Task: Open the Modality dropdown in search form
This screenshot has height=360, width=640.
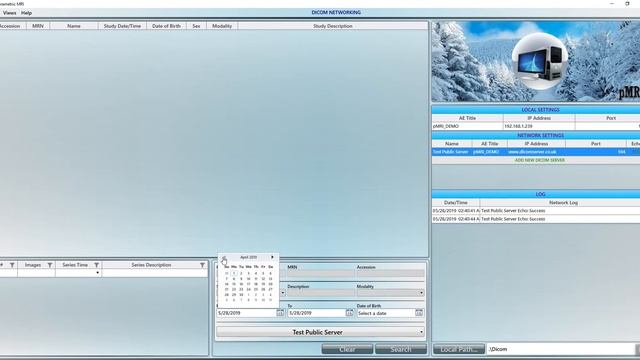Action: (x=421, y=293)
